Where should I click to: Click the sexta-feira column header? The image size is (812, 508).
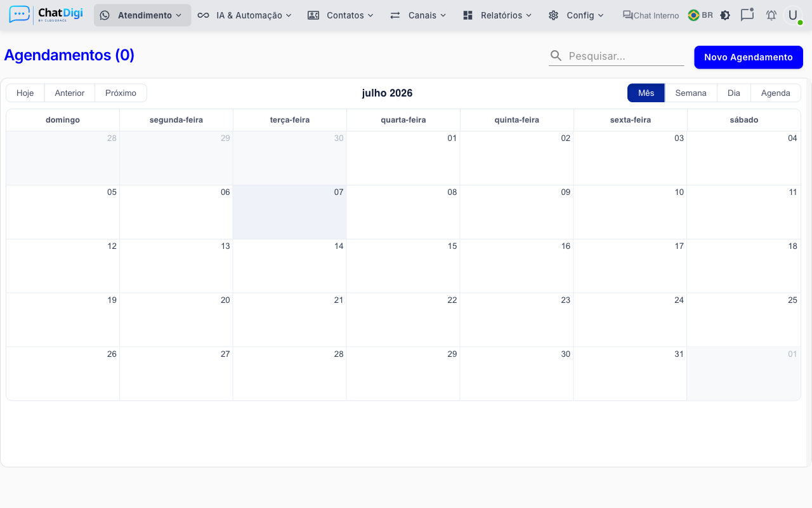tap(631, 120)
